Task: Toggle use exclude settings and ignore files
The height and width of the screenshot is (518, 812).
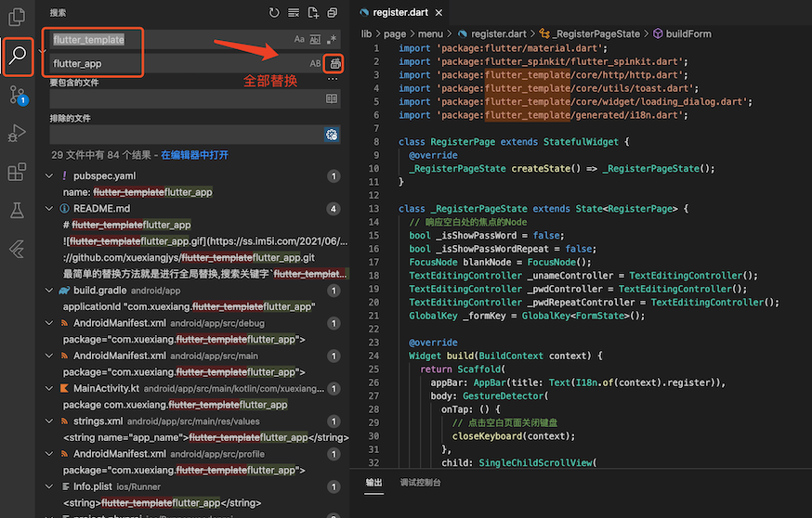Action: 332,135
